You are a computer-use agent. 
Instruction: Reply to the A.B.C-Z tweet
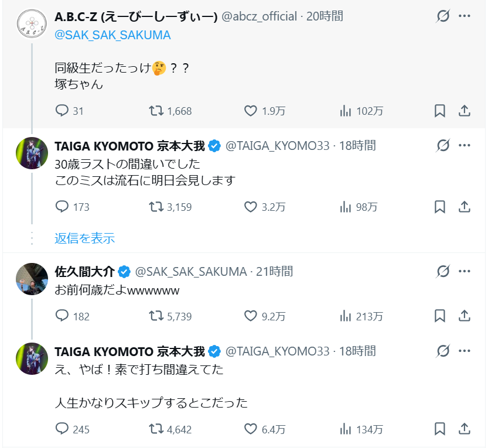(62, 111)
